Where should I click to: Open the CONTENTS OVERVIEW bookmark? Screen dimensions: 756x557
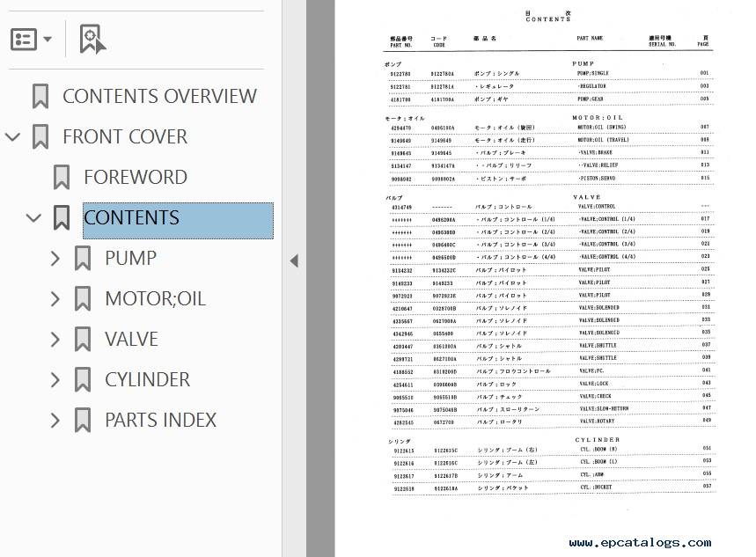(159, 96)
